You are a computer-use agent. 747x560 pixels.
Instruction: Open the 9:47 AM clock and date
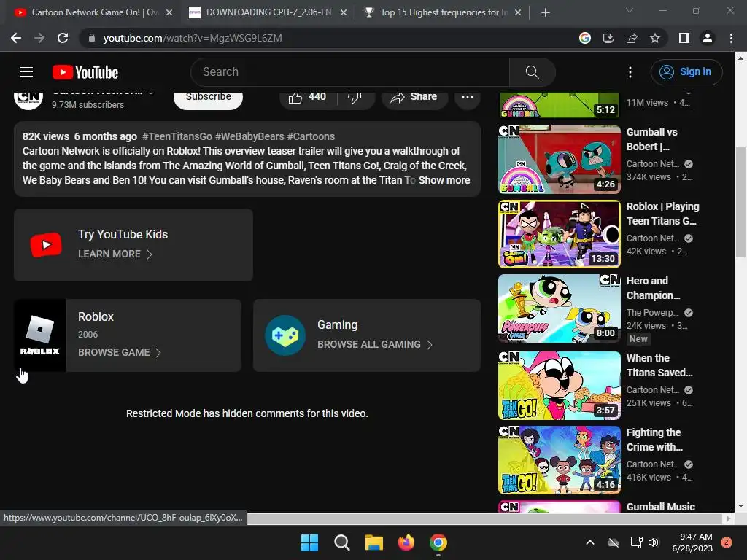pyautogui.click(x=692, y=542)
